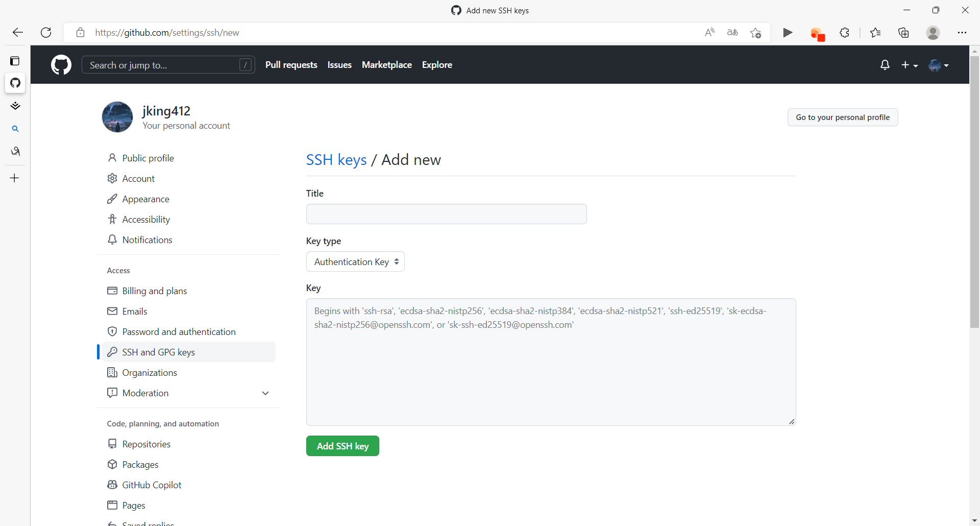Open Pull requests in the header

coord(291,65)
